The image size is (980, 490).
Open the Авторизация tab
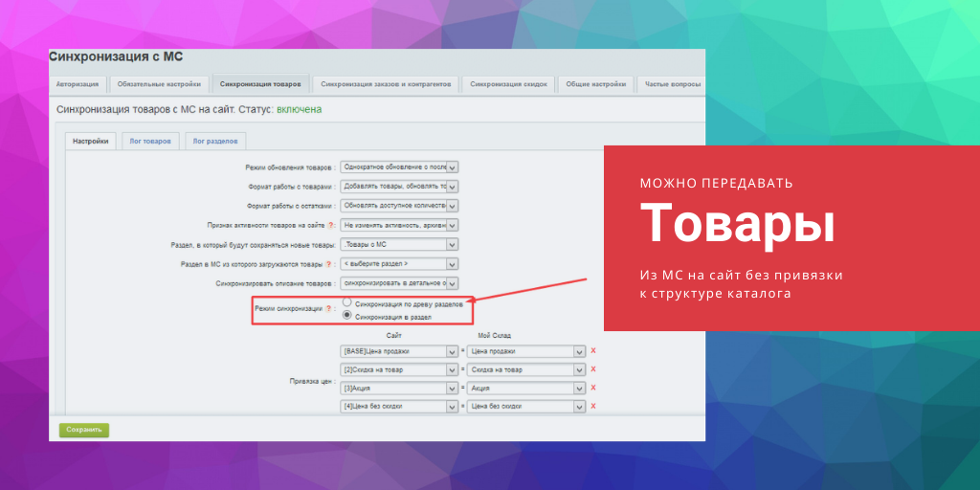click(78, 84)
